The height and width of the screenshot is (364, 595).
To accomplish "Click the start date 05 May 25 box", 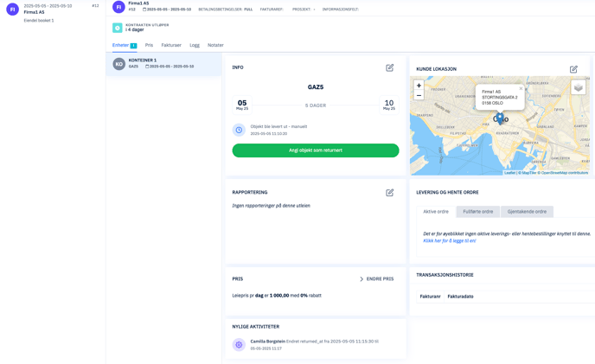I will (x=242, y=105).
